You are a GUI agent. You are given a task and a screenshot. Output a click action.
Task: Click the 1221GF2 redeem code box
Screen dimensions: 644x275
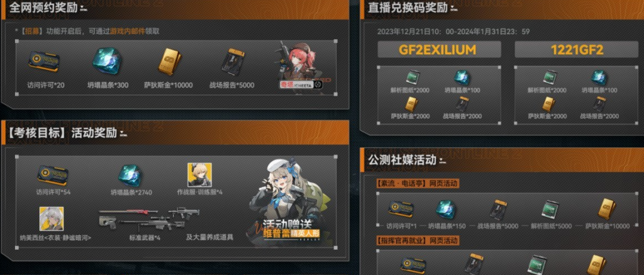577,50
